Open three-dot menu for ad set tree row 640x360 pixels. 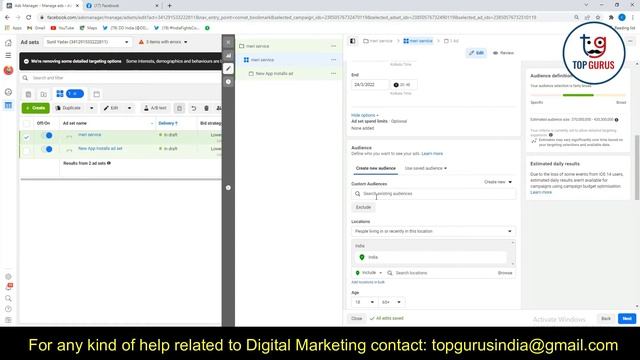tap(333, 60)
